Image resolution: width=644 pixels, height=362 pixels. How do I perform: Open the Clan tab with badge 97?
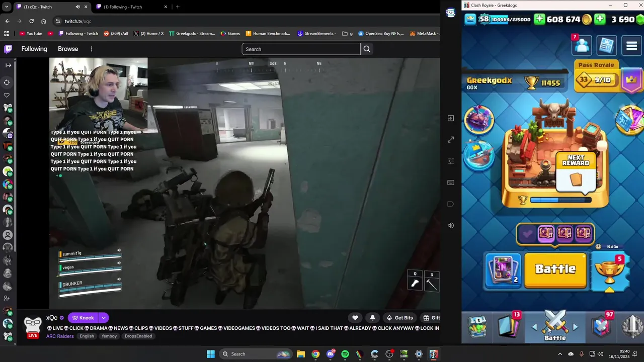pyautogui.click(x=602, y=327)
